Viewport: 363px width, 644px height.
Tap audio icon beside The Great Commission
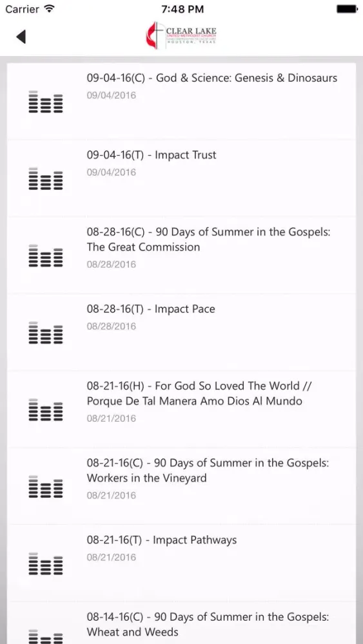tap(46, 255)
